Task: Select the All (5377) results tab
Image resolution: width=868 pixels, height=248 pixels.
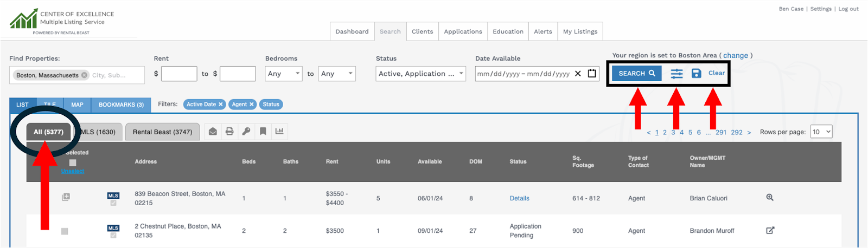Action: [48, 132]
